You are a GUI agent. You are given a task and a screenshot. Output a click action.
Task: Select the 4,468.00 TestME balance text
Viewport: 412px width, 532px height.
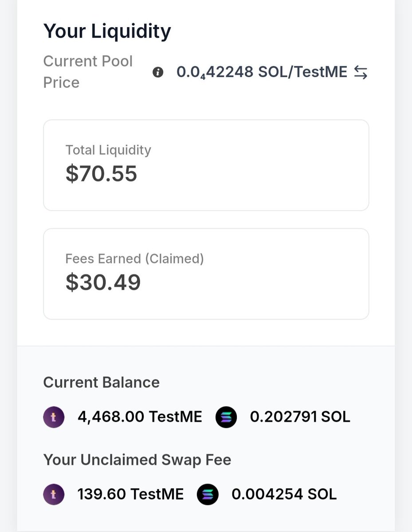point(140,417)
